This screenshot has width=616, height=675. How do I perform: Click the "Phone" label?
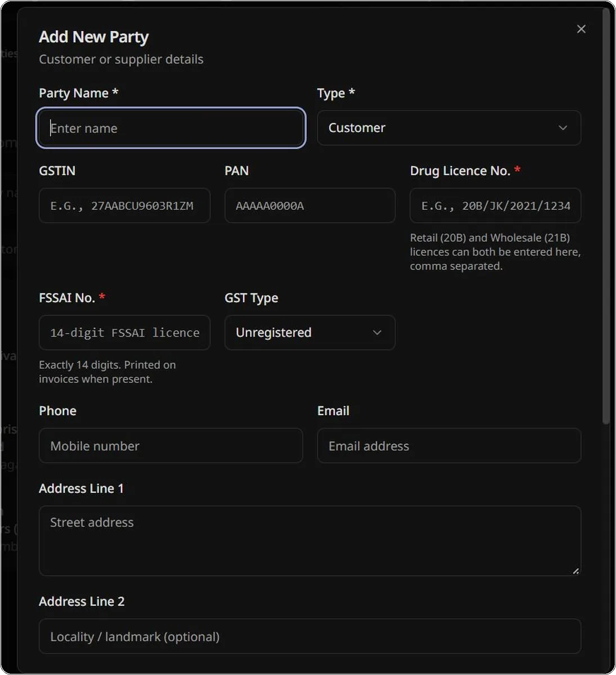tap(57, 411)
